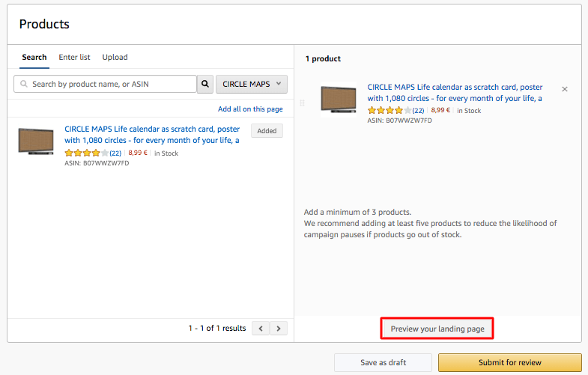Click (22) reviews count in selected products
This screenshot has width=588, height=375.
point(418,110)
